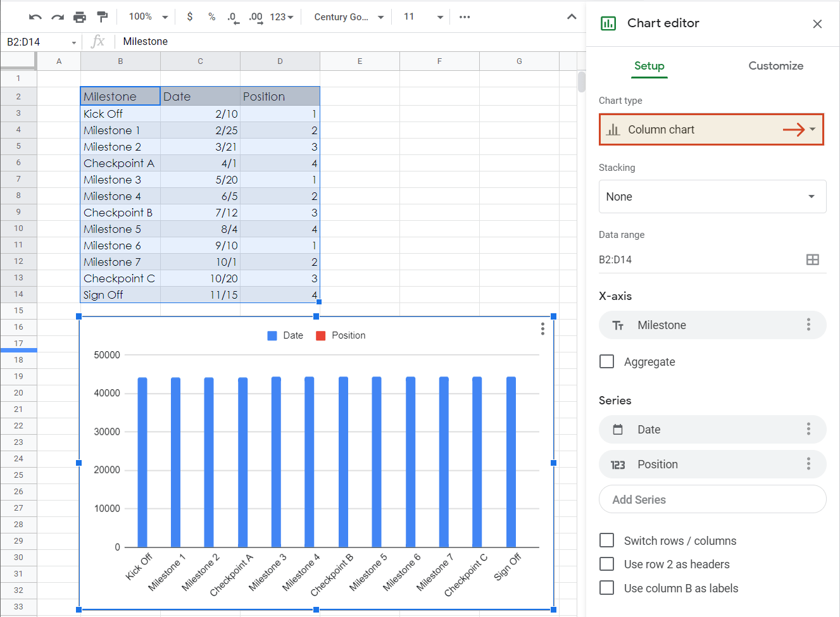Apply currency format using the dollar icon
Viewport: 840px width, 617px height.
(190, 16)
